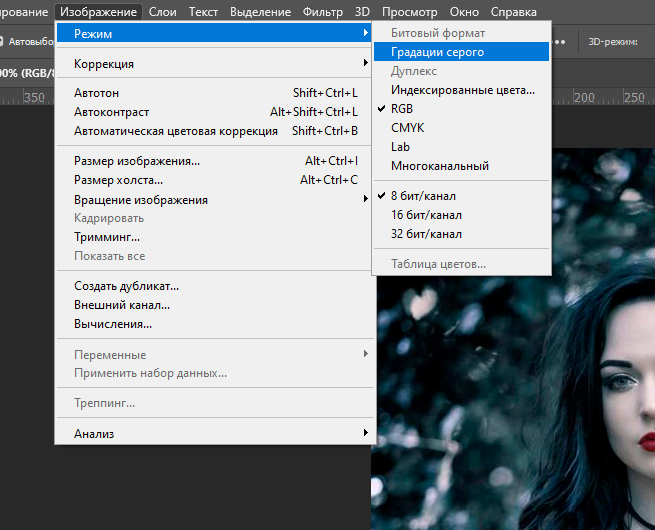The height and width of the screenshot is (530, 655).
Task: Choose Градации серого mode
Action: point(437,52)
